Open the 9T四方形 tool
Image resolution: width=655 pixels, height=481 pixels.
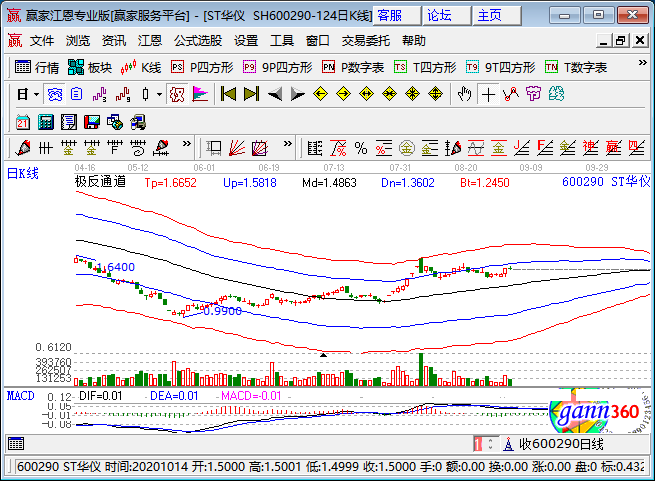tap(500, 67)
